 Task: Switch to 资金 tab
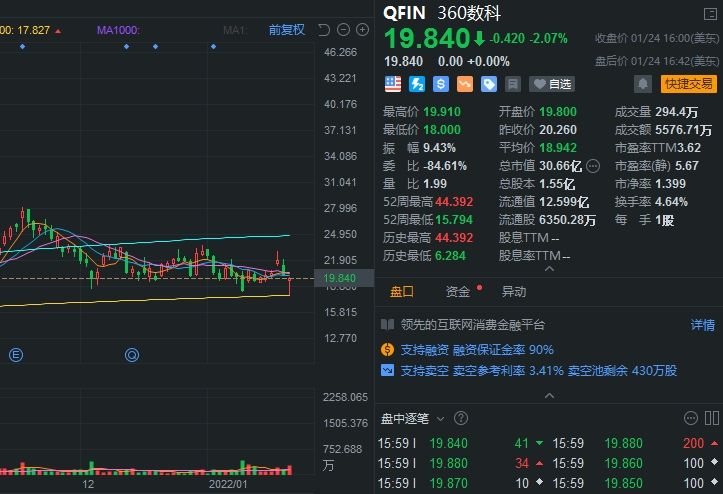[458, 292]
